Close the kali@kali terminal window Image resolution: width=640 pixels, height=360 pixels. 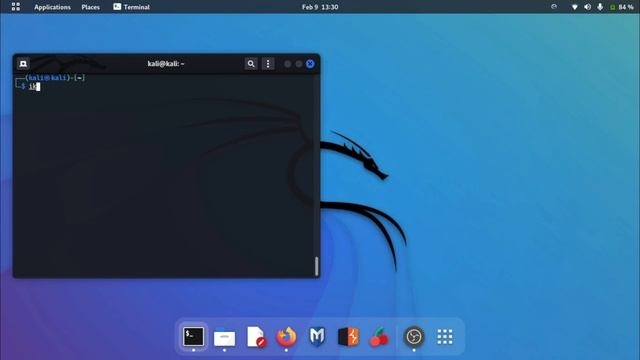pyautogui.click(x=310, y=64)
